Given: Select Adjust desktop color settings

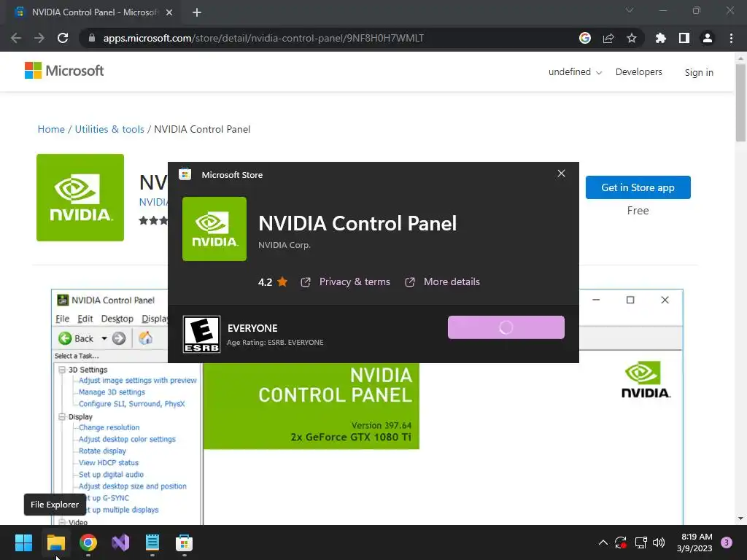Looking at the screenshot, I should coord(127,439).
